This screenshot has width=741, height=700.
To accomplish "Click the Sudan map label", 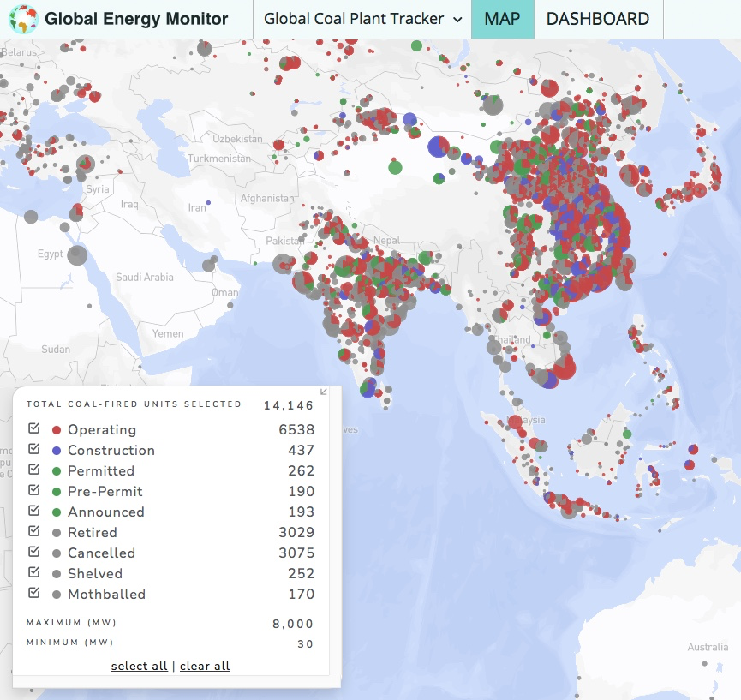I will [56, 350].
